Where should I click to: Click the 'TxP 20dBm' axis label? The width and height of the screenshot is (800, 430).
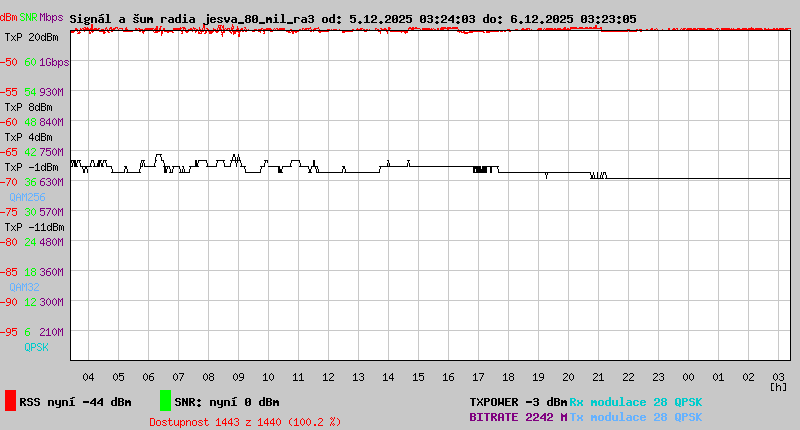point(30,37)
